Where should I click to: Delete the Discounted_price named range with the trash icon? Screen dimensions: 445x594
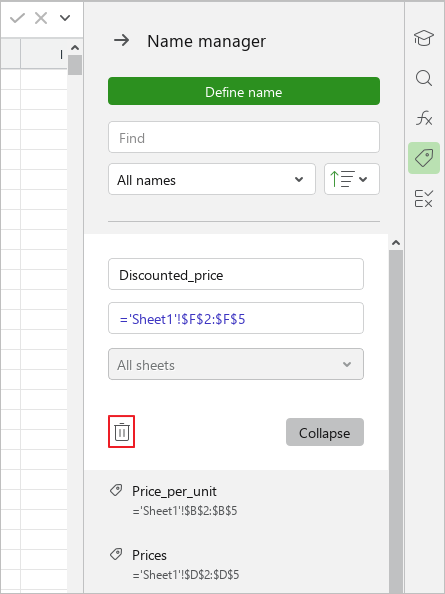click(122, 431)
